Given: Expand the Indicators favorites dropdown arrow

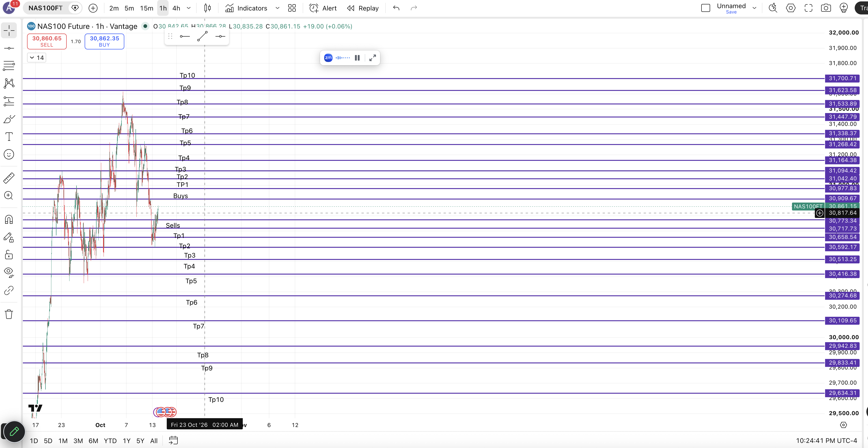Looking at the screenshot, I should 277,8.
